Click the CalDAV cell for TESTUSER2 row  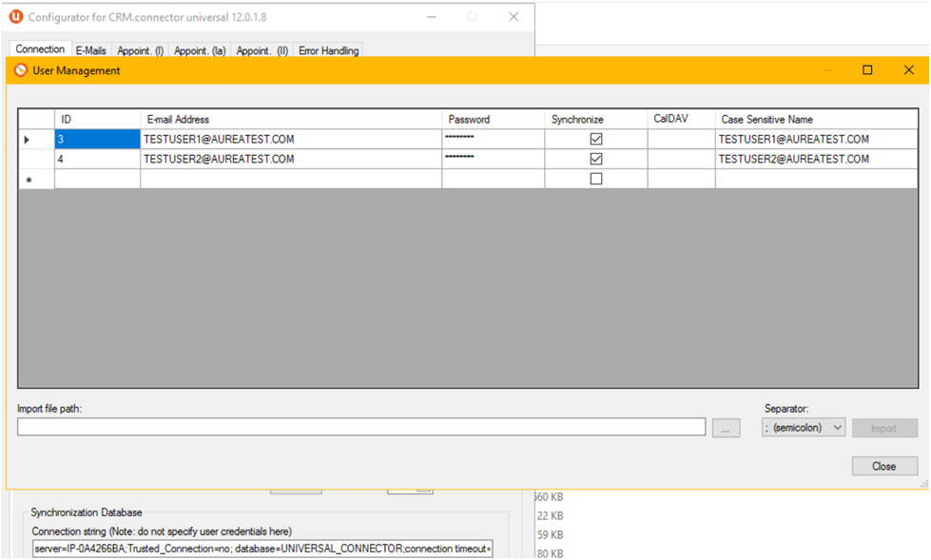pyautogui.click(x=682, y=159)
